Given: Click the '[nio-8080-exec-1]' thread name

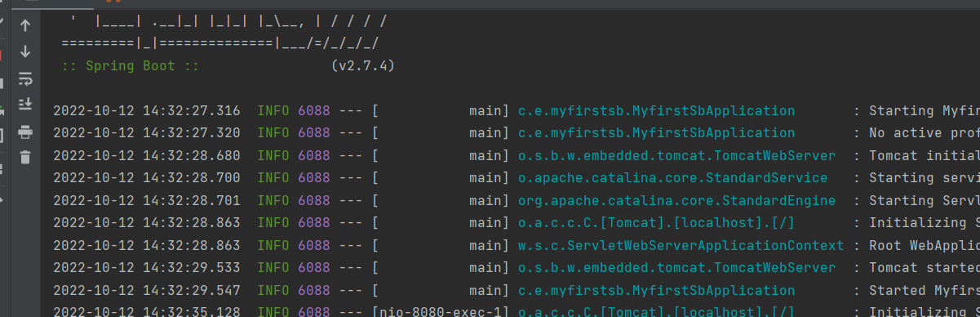Looking at the screenshot, I should (441, 312).
